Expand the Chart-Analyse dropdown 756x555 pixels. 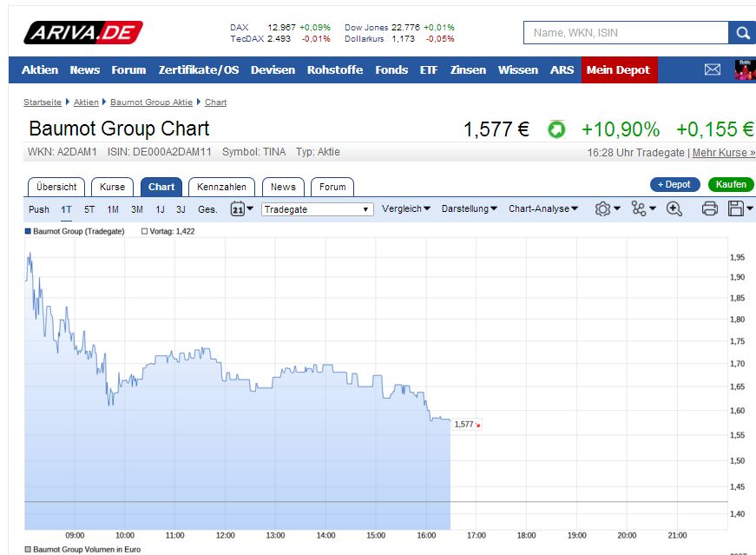click(x=543, y=209)
